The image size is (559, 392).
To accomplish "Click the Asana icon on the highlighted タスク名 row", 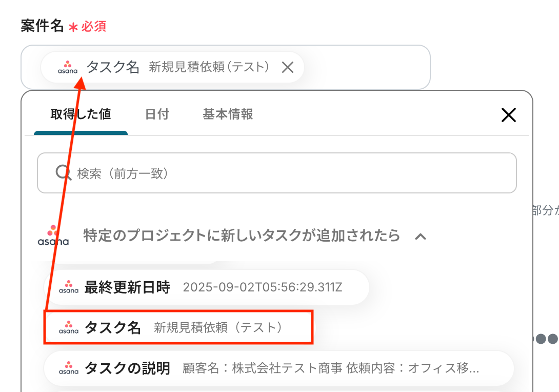I will tap(68, 327).
